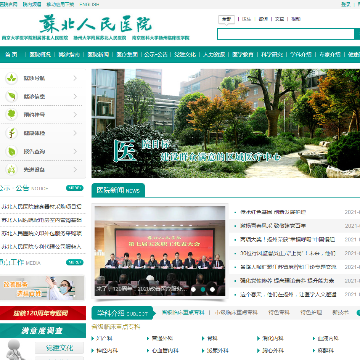Select the 医院新闻 NEWS section tab
The image size is (360, 360).
(x=118, y=190)
